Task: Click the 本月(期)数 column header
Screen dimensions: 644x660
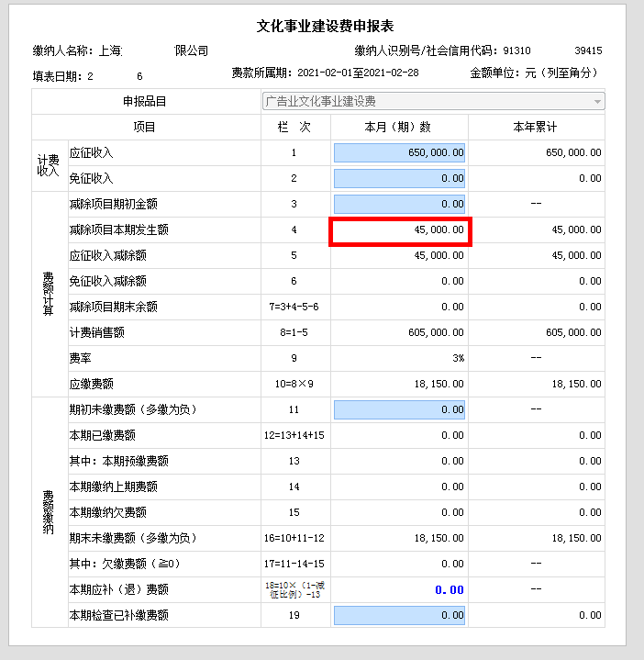Action: 397,127
